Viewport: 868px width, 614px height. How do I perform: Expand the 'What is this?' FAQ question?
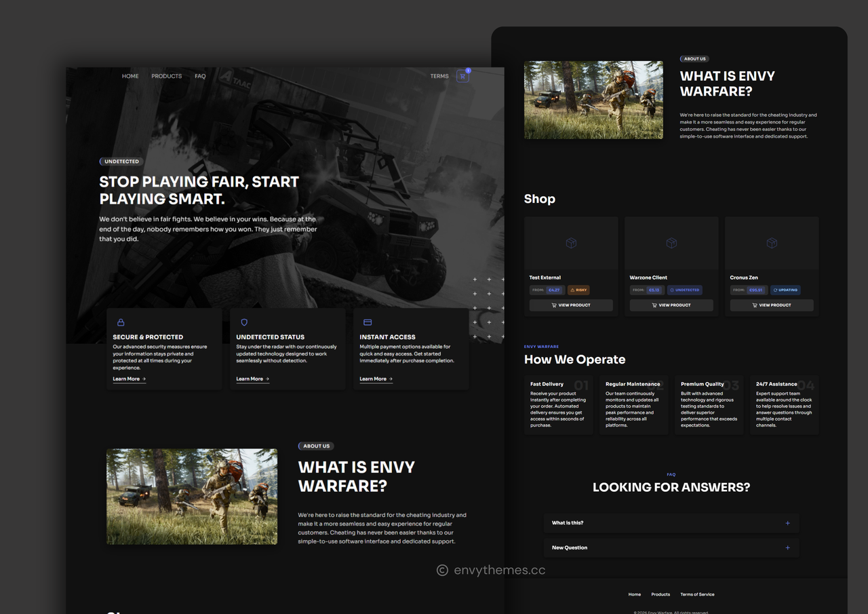(671, 523)
